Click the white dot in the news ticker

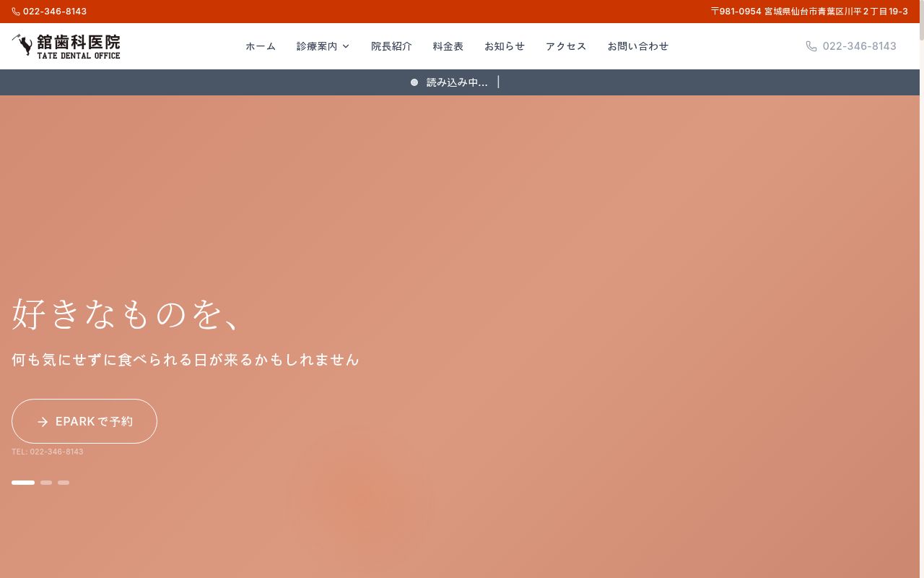(x=414, y=82)
